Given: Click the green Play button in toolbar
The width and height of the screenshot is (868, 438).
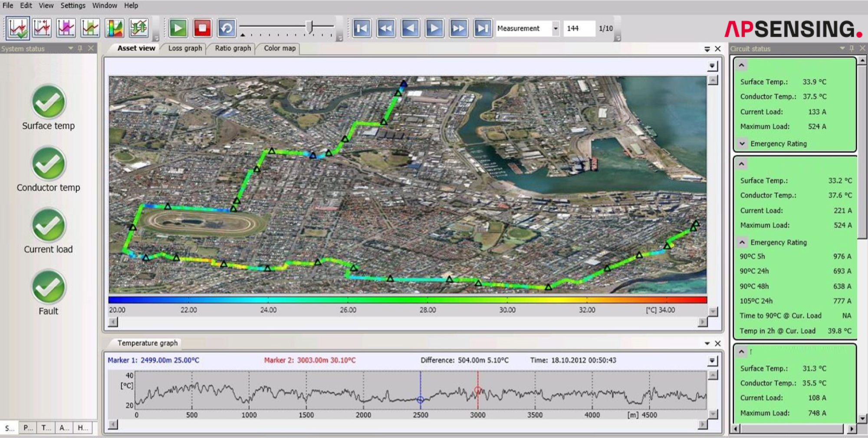Looking at the screenshot, I should pos(178,29).
